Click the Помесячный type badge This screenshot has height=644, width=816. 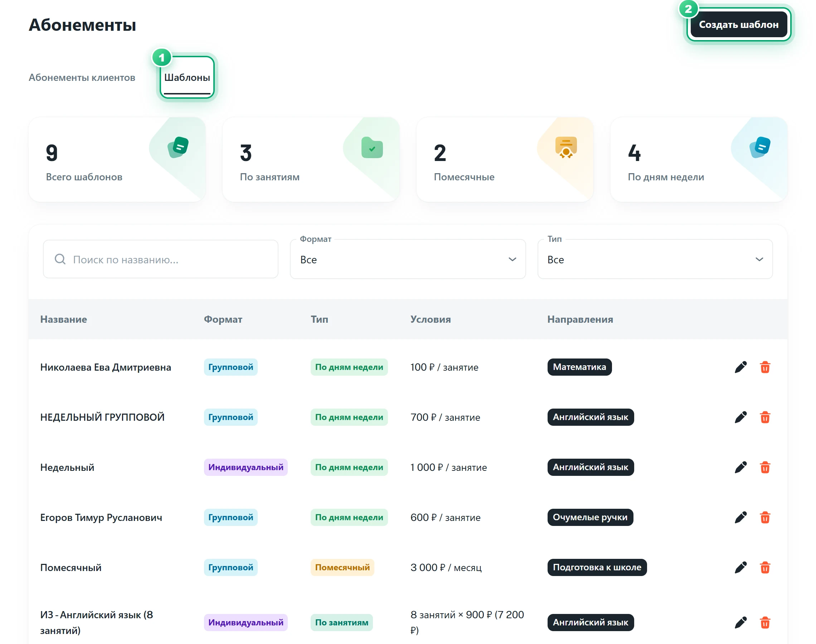(342, 567)
